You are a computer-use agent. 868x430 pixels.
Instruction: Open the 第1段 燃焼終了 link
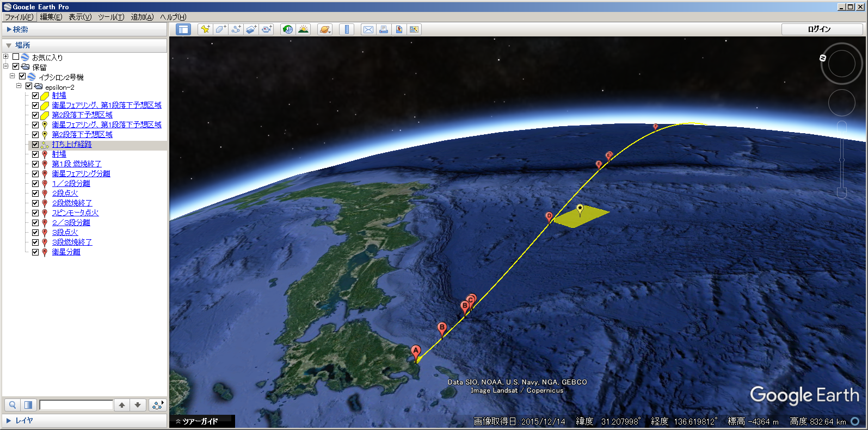tap(77, 164)
